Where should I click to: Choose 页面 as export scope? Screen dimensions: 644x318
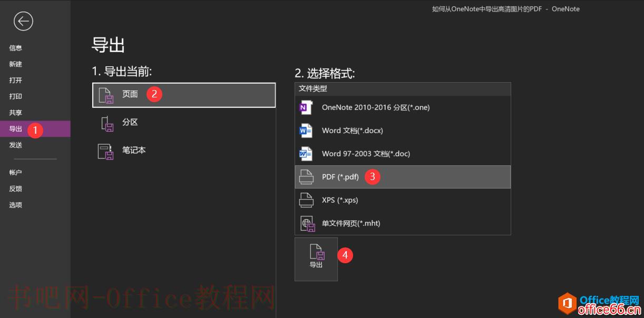point(184,95)
